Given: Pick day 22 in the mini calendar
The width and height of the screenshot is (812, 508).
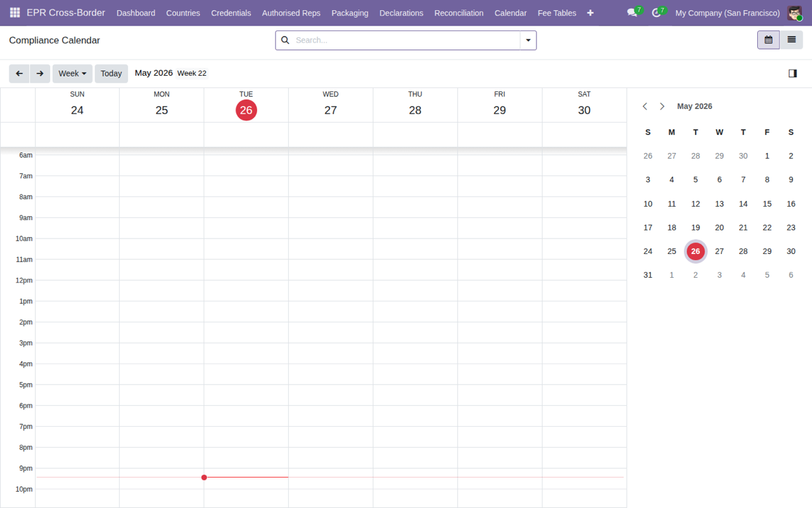Looking at the screenshot, I should point(767,228).
